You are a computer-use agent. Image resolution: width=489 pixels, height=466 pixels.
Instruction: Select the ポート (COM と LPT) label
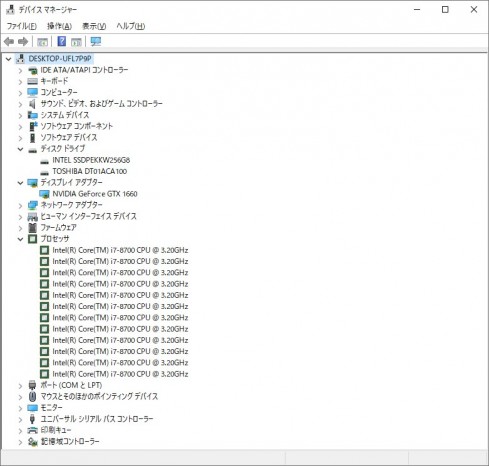coord(71,385)
